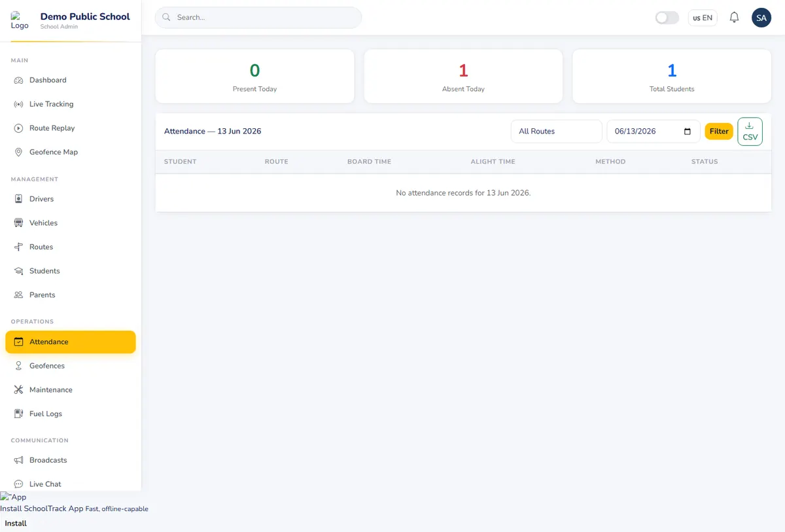Click the Parents people icon
The height and width of the screenshot is (532, 785).
18,295
